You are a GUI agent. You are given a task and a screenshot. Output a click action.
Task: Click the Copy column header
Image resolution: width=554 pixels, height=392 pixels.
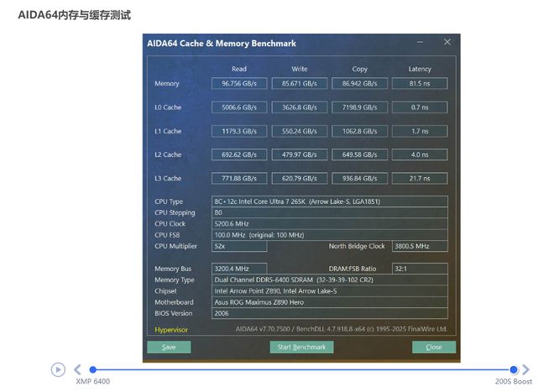click(x=359, y=69)
